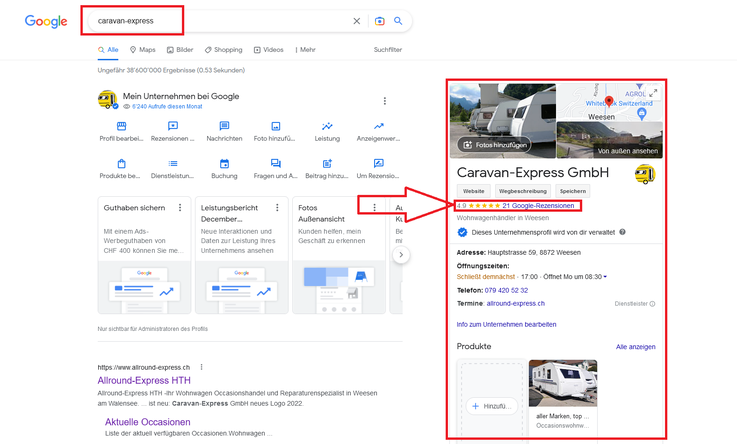Click Um Rezensionen bitten icon
Image resolution: width=737 pixels, height=444 pixels.
click(x=378, y=164)
